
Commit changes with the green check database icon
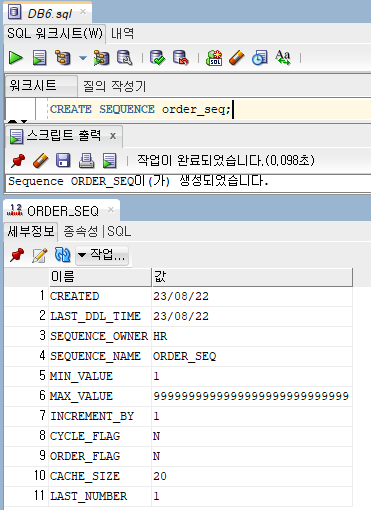[157, 58]
